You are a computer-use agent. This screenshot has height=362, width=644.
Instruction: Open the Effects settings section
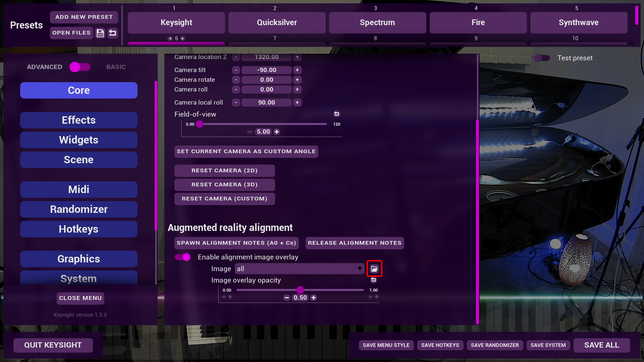(x=79, y=120)
